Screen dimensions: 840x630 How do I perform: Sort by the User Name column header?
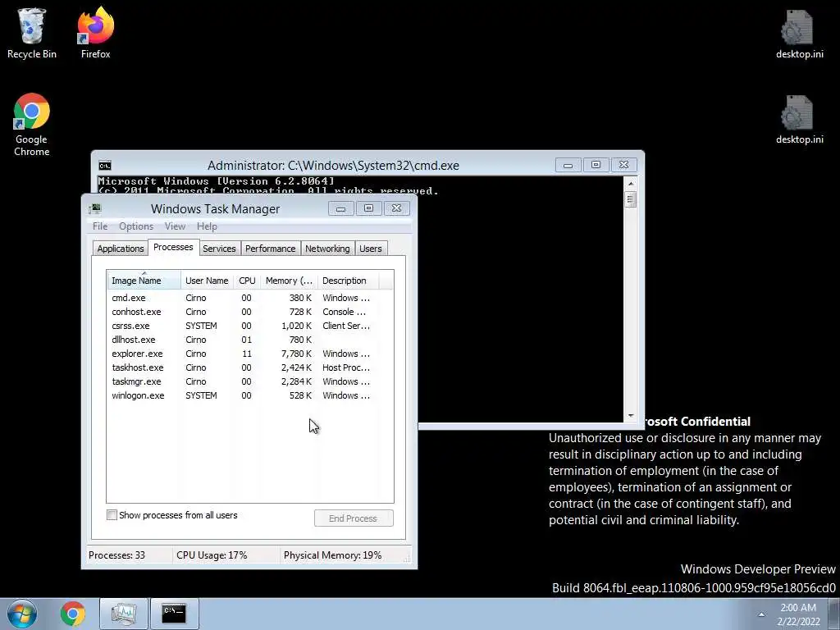207,281
